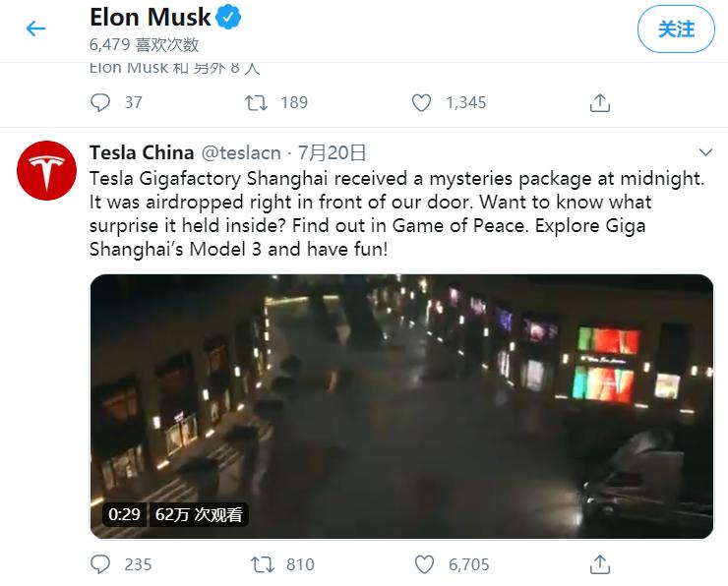Reply to the upper tweet with 37 comments

coord(100,101)
